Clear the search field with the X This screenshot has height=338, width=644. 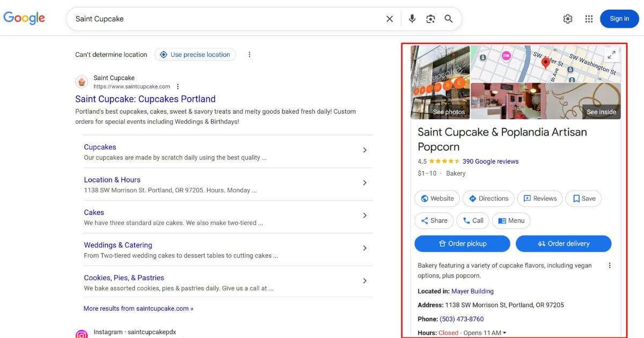click(390, 18)
